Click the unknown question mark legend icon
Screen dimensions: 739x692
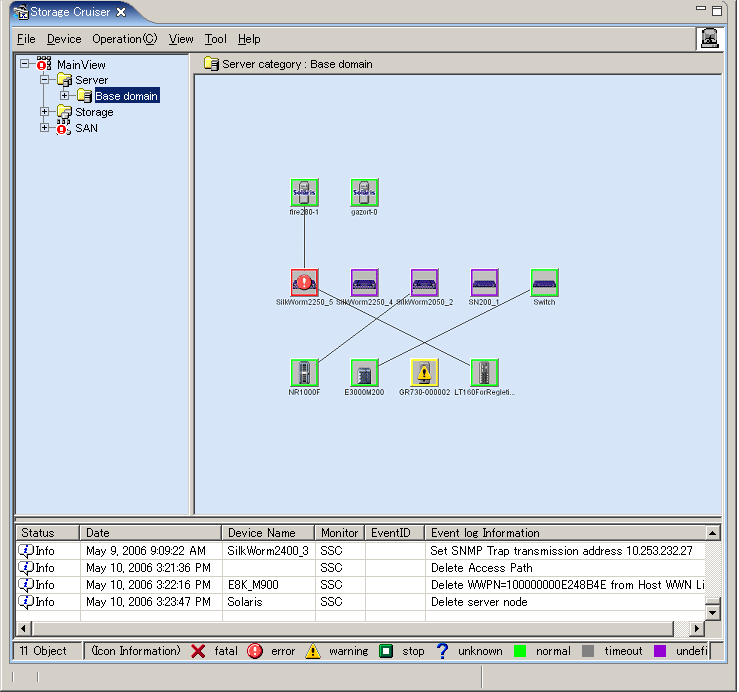click(x=442, y=651)
